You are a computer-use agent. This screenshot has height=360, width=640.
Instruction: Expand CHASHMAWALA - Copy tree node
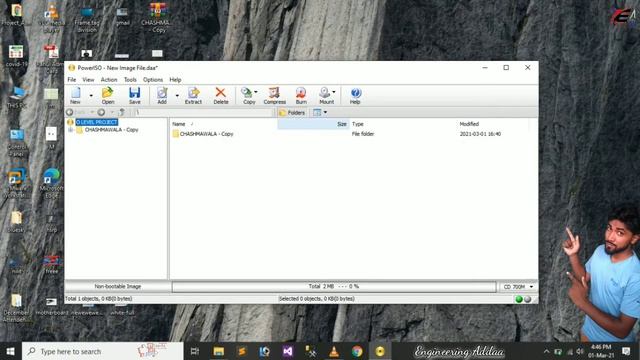click(71, 130)
